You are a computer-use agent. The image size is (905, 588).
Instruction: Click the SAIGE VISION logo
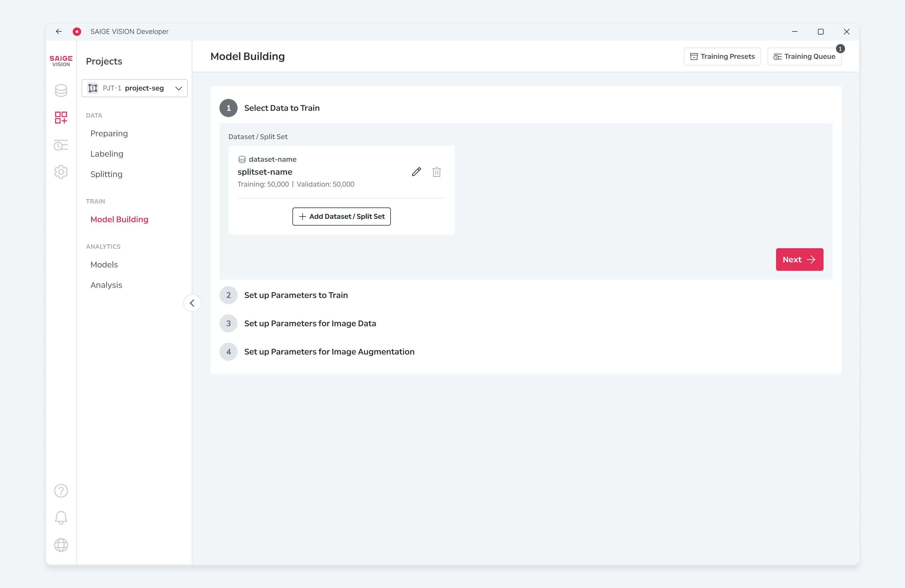click(61, 61)
